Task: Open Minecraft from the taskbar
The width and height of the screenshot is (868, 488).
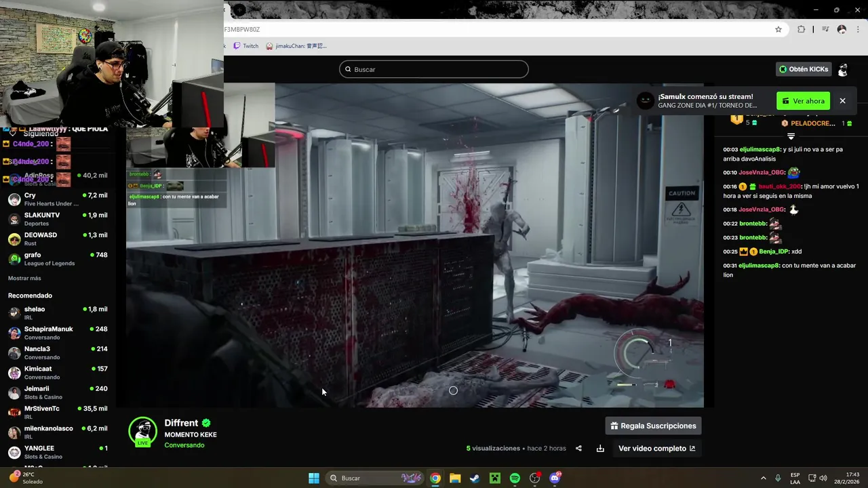Action: click(x=495, y=478)
